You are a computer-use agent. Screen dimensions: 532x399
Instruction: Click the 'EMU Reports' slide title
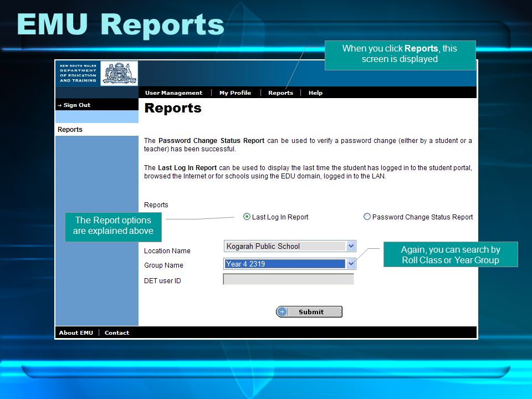(x=120, y=24)
